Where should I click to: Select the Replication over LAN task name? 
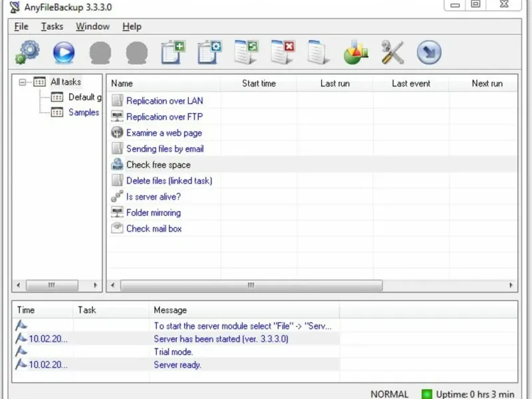(164, 101)
